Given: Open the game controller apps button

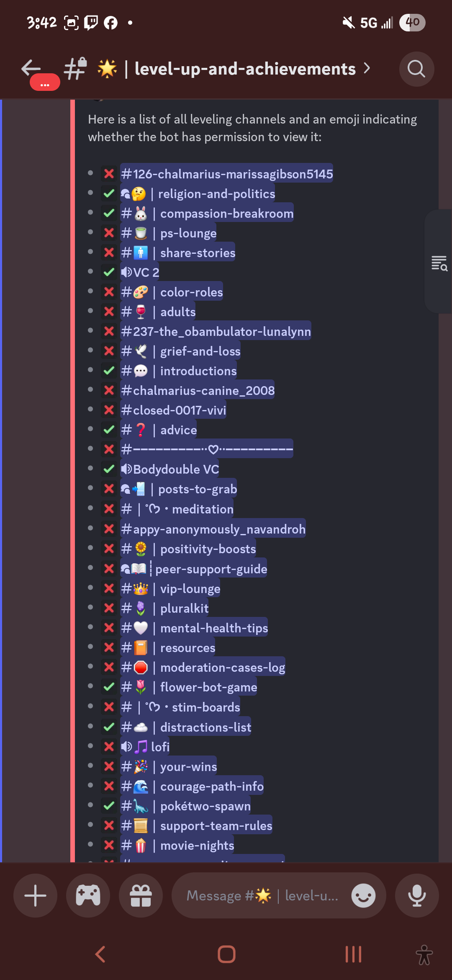Looking at the screenshot, I should (x=88, y=895).
